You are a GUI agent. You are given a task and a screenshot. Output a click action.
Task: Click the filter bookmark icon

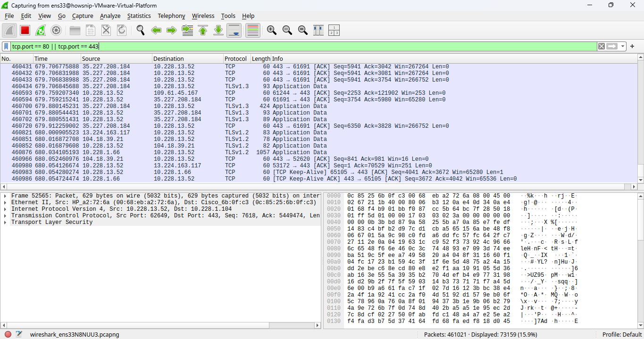6,46
